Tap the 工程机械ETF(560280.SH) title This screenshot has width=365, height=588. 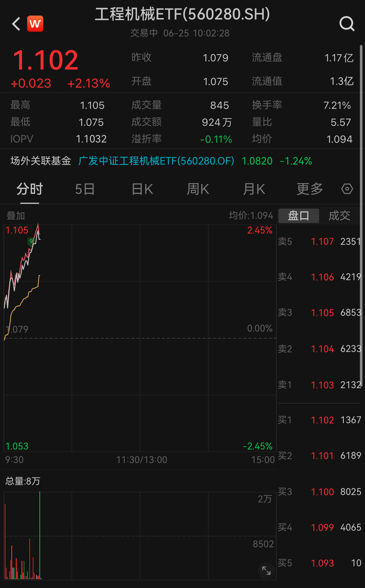click(x=182, y=14)
